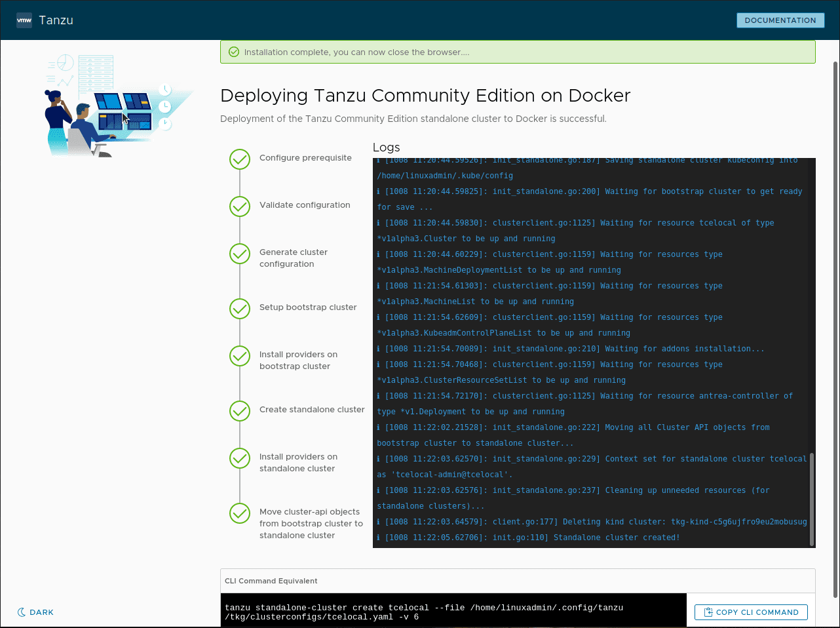Click the 'Deleting kind cluster' log line
This screenshot has height=628, width=840.
pos(592,522)
